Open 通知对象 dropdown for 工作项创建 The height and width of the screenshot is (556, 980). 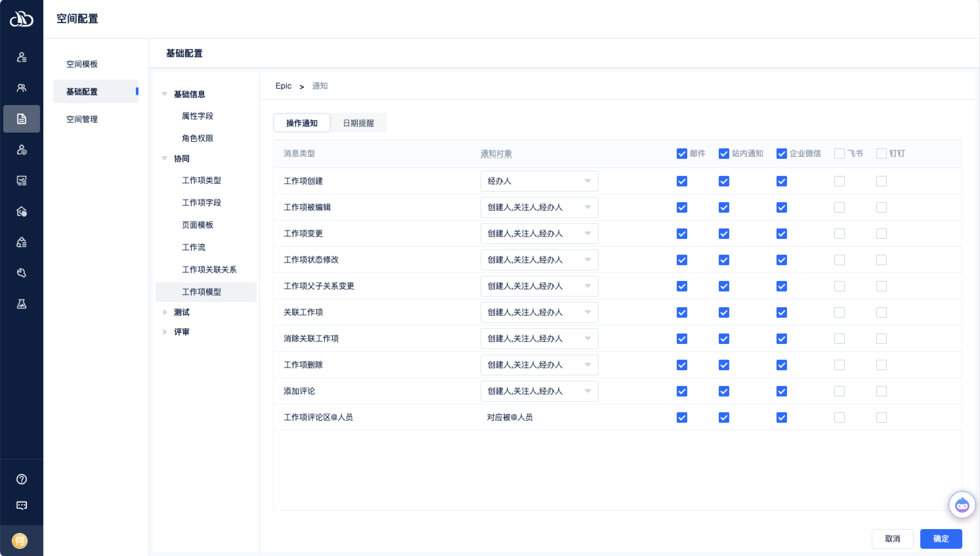(x=539, y=181)
